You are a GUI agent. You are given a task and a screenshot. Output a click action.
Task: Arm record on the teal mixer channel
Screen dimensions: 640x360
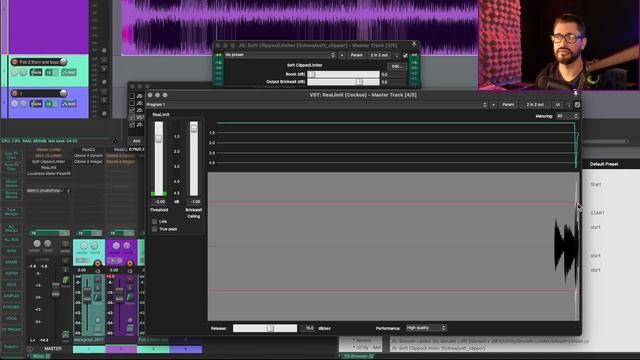coord(98,264)
